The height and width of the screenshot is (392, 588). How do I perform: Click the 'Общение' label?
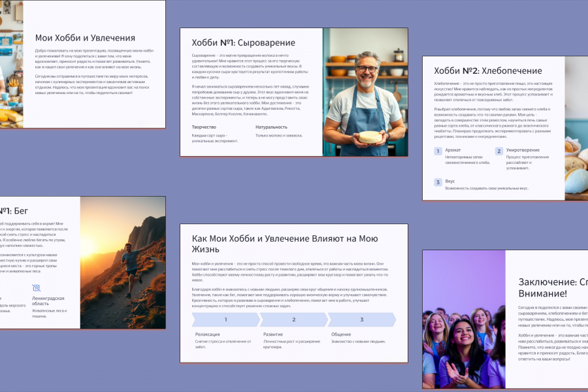(341, 335)
